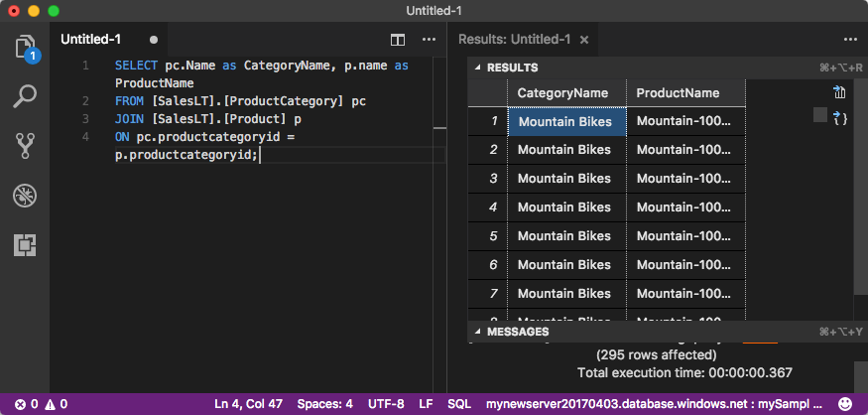The height and width of the screenshot is (415, 868).
Task: Collapse the RESULTS section
Action: click(477, 68)
